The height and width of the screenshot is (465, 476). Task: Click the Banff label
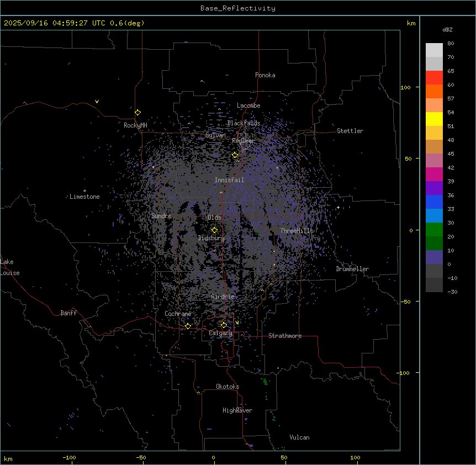coord(68,313)
